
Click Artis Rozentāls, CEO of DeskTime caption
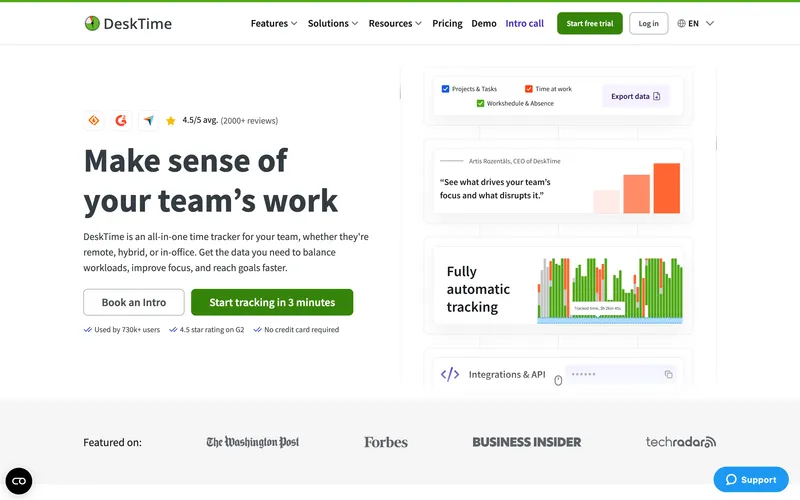tap(514, 161)
